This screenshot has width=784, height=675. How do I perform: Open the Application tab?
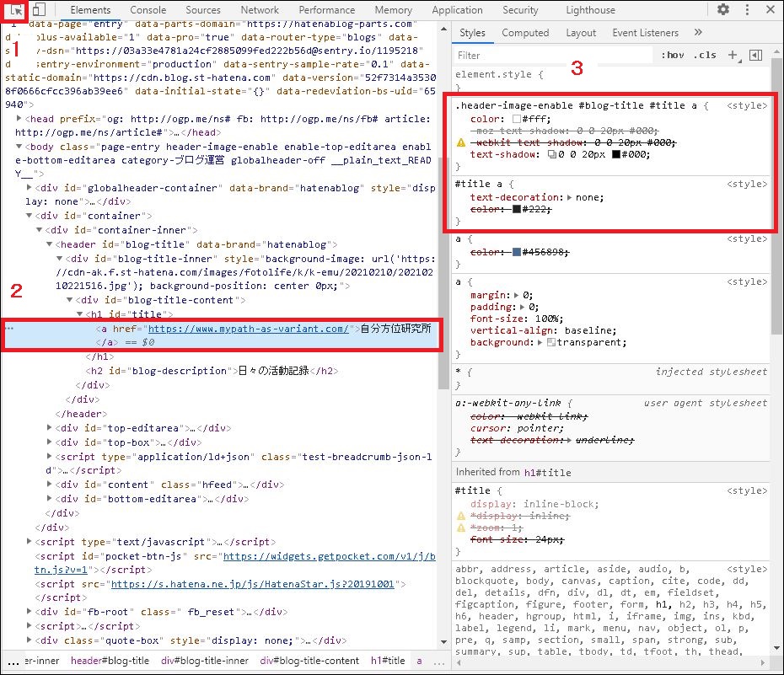458,10
